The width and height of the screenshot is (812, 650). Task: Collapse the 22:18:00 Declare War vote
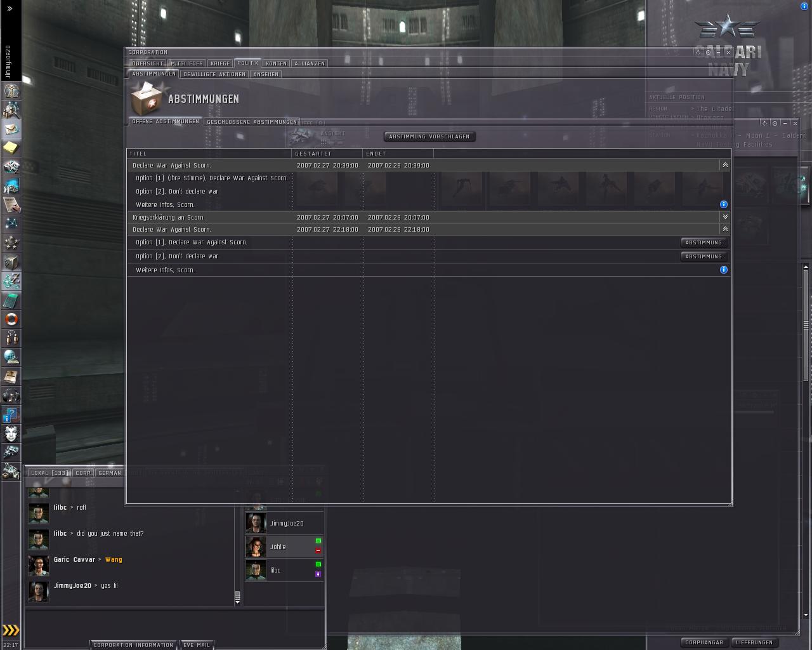(x=725, y=229)
